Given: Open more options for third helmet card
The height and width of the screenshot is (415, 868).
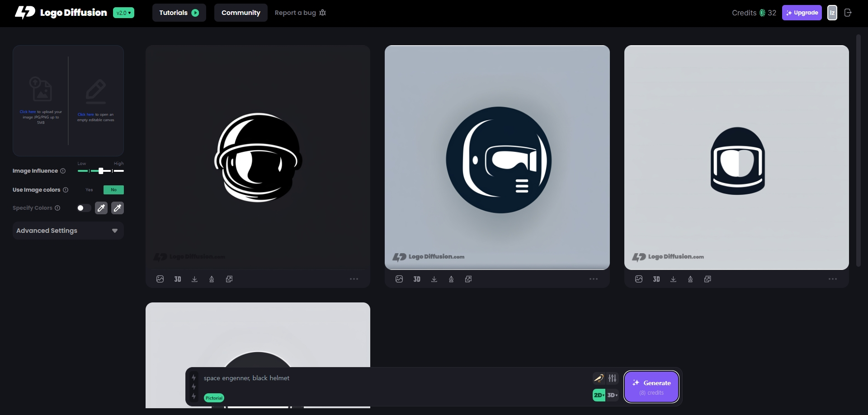Looking at the screenshot, I should (x=833, y=279).
